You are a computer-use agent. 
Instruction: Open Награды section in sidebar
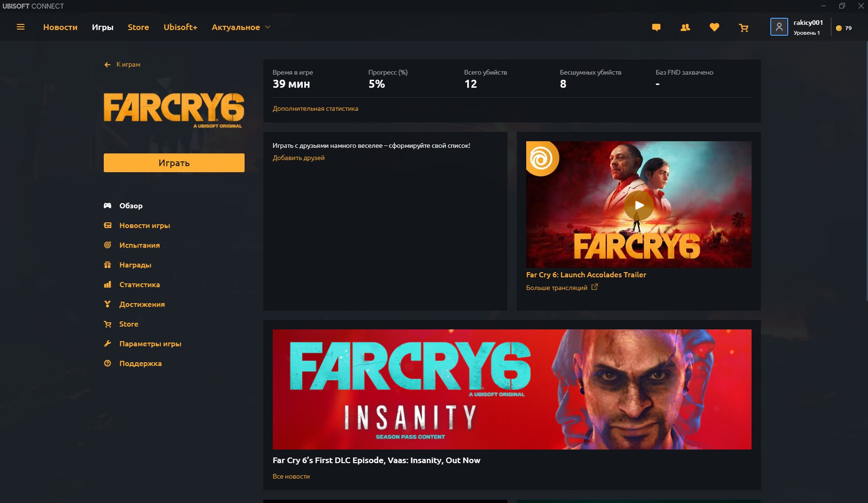(135, 265)
